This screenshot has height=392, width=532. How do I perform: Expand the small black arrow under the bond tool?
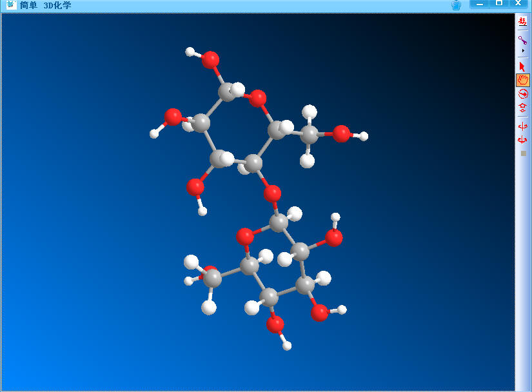522,50
